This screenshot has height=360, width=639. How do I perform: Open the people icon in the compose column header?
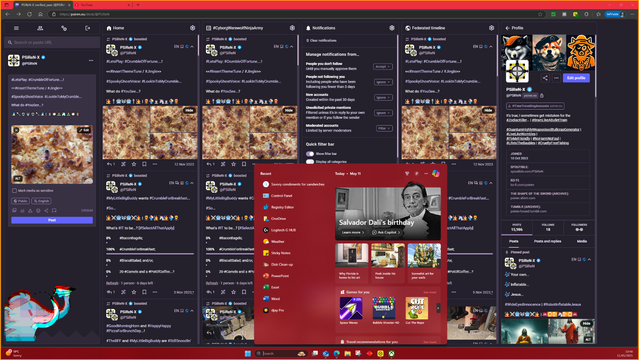click(40, 28)
